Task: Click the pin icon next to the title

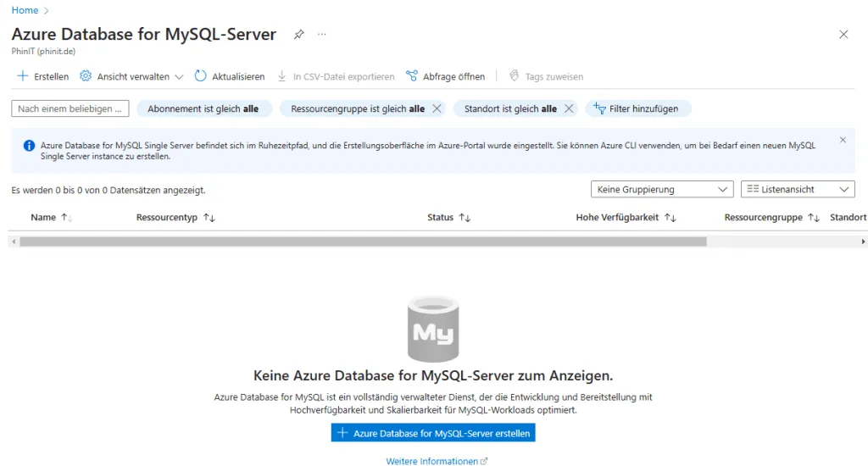Action: pos(298,35)
